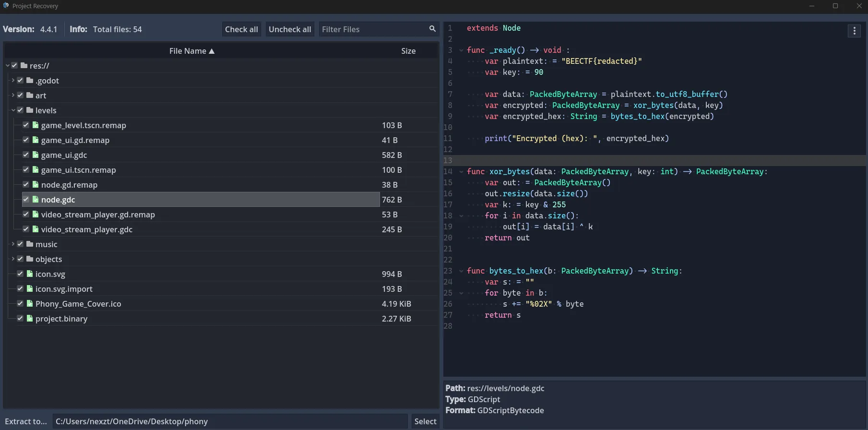This screenshot has height=430, width=868.
Task: Click the folder icon beside music
Action: pos(30,244)
